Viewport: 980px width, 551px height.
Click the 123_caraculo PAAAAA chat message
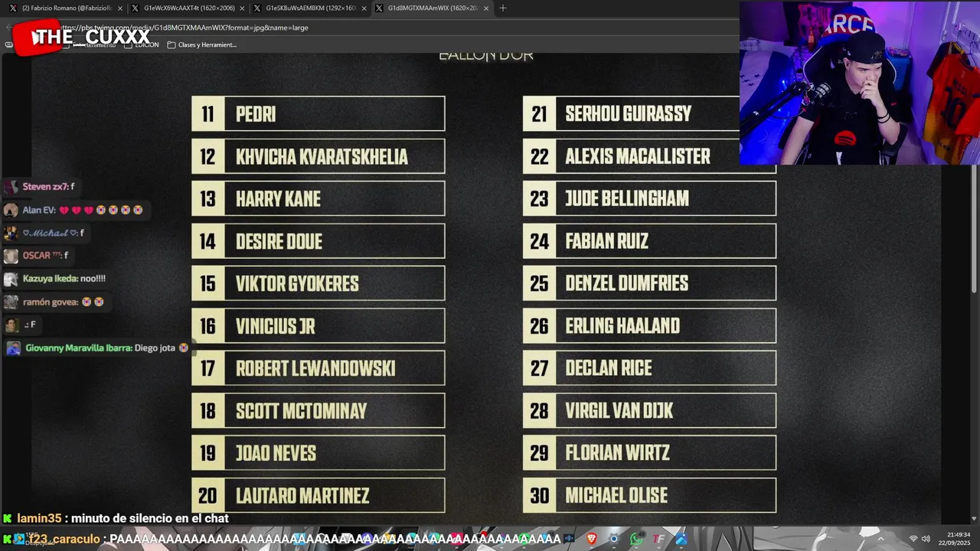(283, 539)
